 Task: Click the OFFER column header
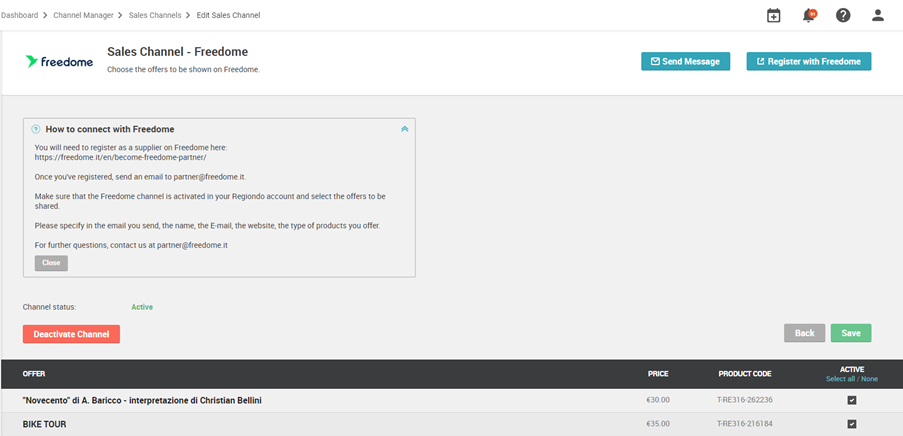coord(34,374)
